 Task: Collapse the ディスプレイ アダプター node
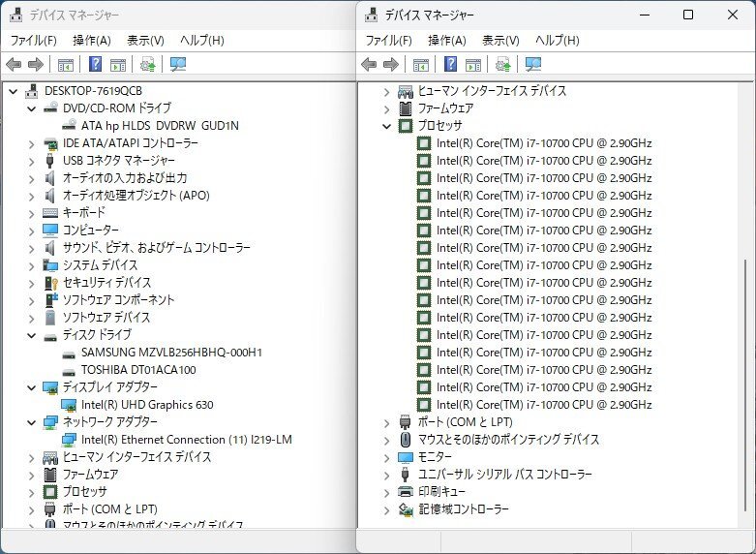pos(31,387)
